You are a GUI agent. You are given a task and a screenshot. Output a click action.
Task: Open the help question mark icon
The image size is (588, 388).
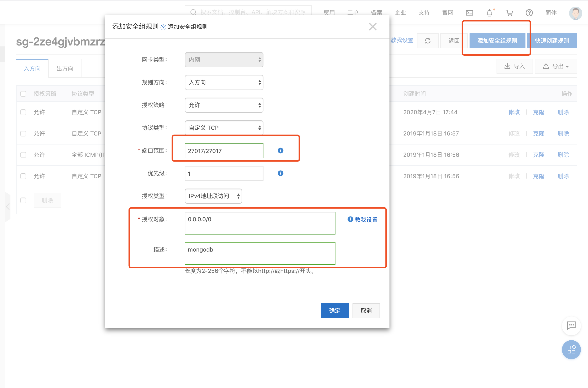[x=529, y=13]
